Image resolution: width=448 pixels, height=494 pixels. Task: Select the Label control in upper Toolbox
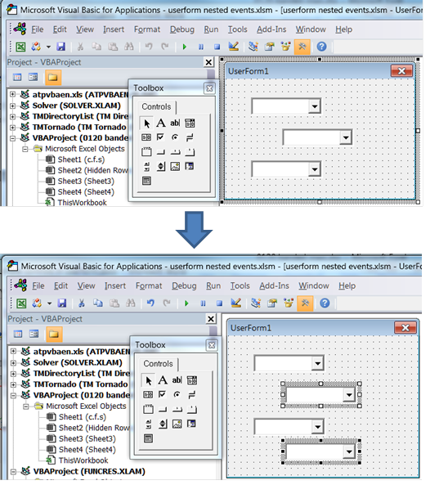(x=161, y=123)
